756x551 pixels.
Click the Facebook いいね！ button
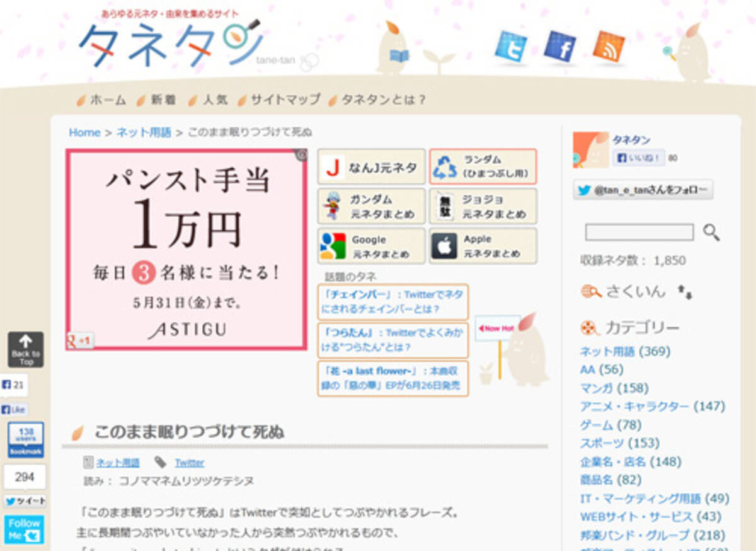tap(639, 158)
